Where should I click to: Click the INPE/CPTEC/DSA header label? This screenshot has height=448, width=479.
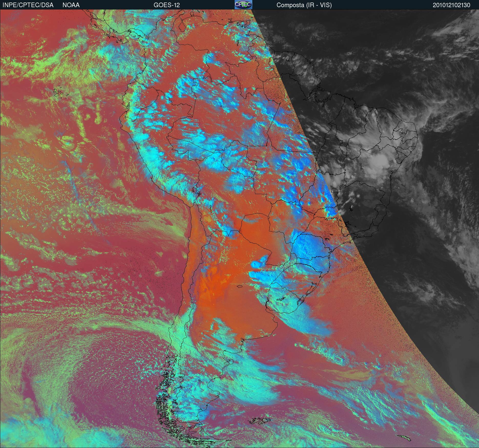pos(28,5)
